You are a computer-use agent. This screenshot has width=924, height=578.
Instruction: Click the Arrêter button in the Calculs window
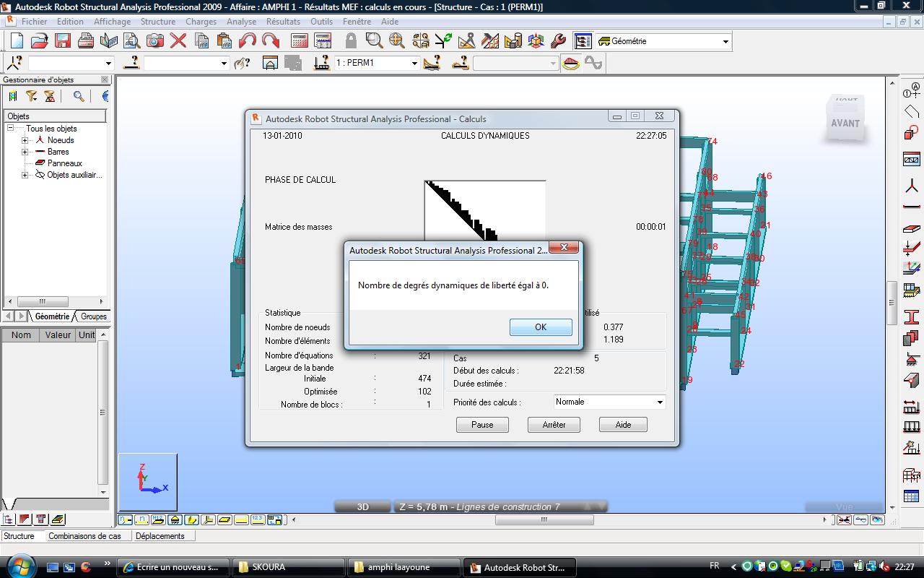[x=554, y=425]
